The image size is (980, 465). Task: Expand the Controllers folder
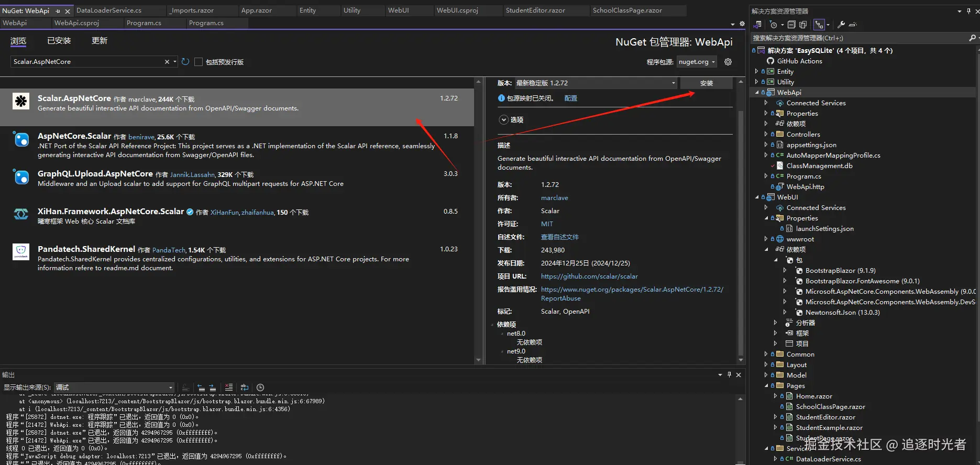tap(766, 134)
